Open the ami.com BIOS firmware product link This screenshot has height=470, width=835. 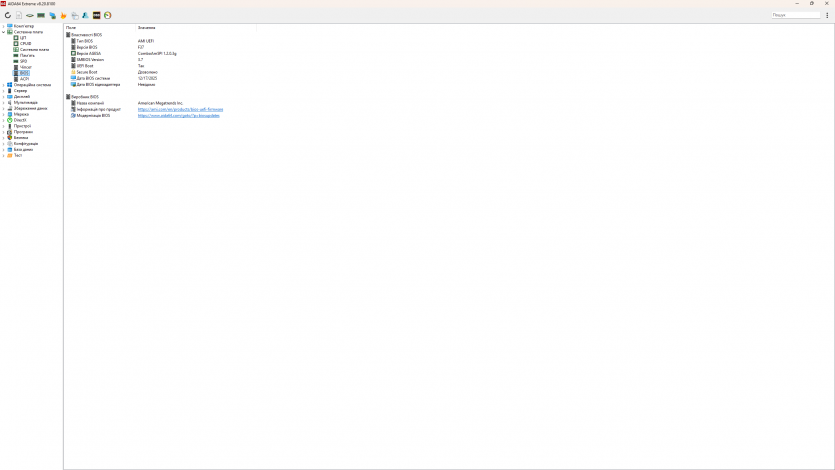[x=181, y=109]
